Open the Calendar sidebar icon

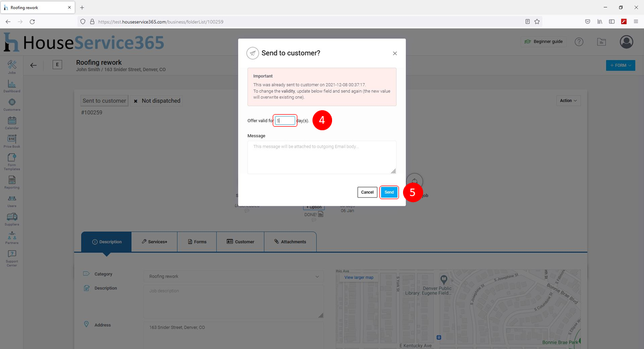(x=12, y=121)
